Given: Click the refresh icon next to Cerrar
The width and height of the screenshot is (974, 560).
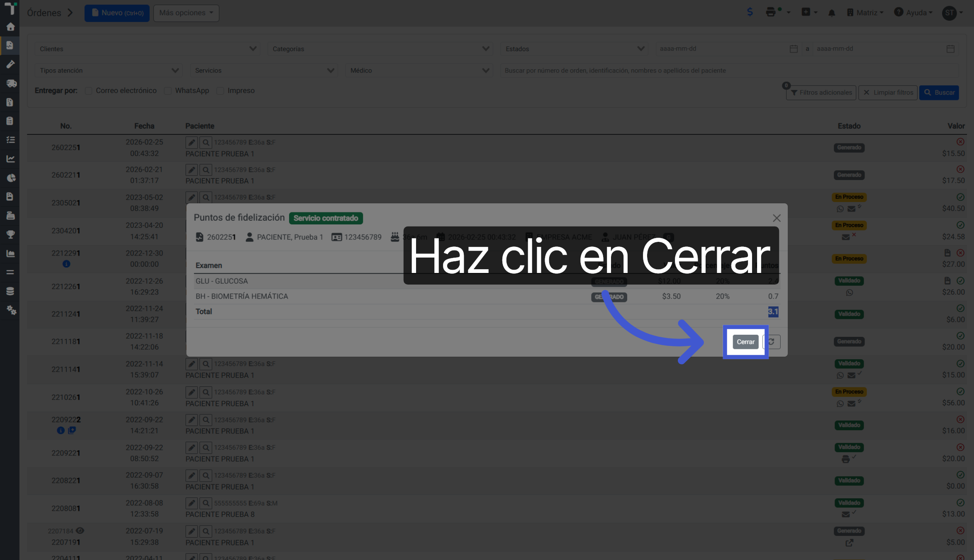Looking at the screenshot, I should tap(772, 342).
